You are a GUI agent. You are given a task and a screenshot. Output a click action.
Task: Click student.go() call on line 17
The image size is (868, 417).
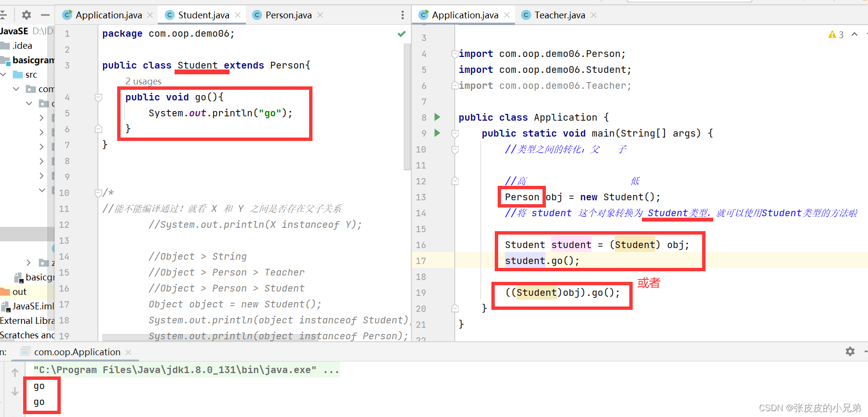click(542, 261)
